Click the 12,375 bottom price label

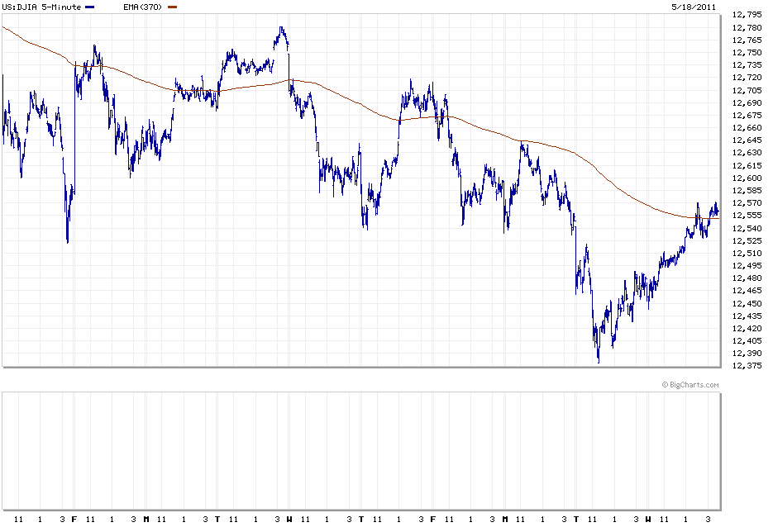[747, 365]
